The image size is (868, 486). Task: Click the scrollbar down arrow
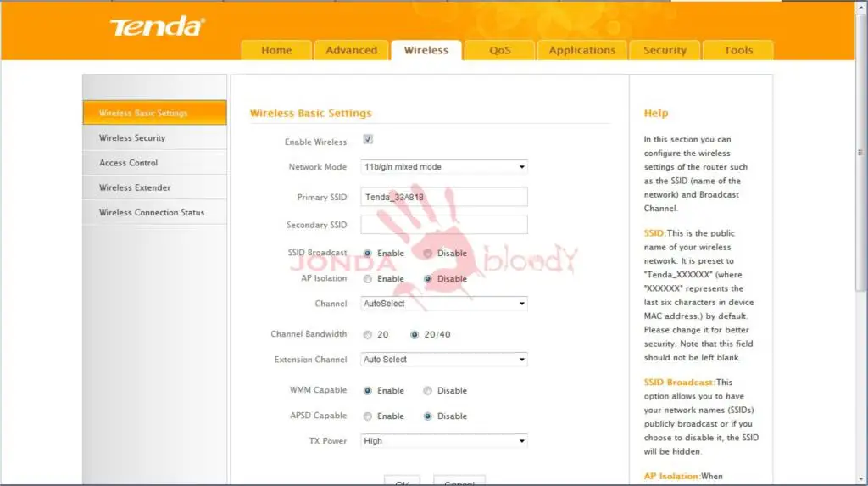point(860,479)
